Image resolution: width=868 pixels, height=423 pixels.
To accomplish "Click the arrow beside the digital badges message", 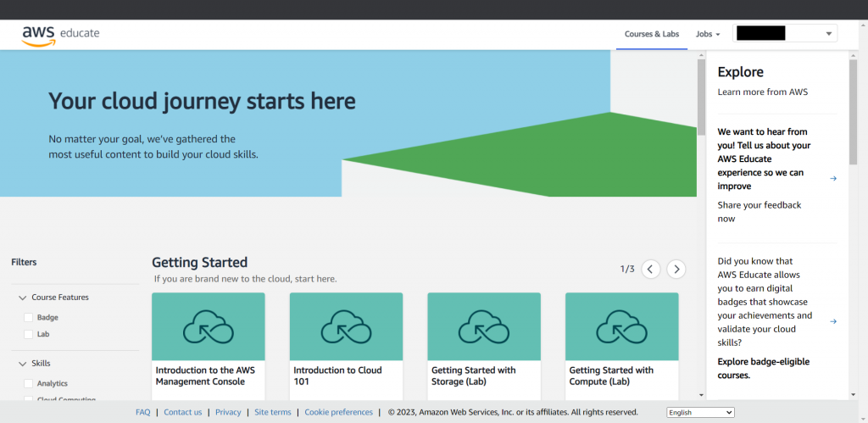I will pos(833,321).
